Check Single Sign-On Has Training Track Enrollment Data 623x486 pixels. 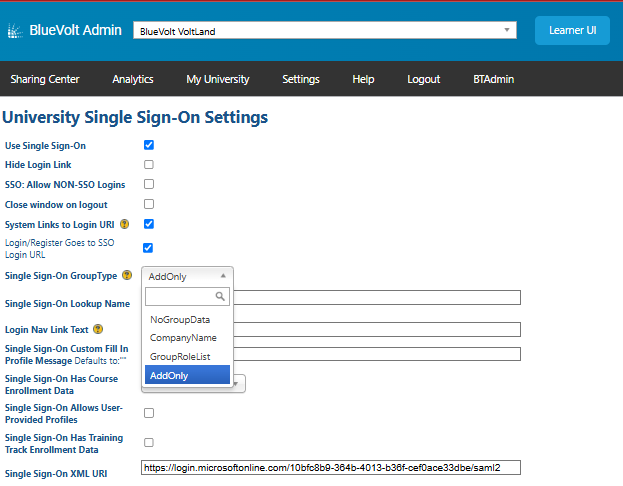click(149, 442)
